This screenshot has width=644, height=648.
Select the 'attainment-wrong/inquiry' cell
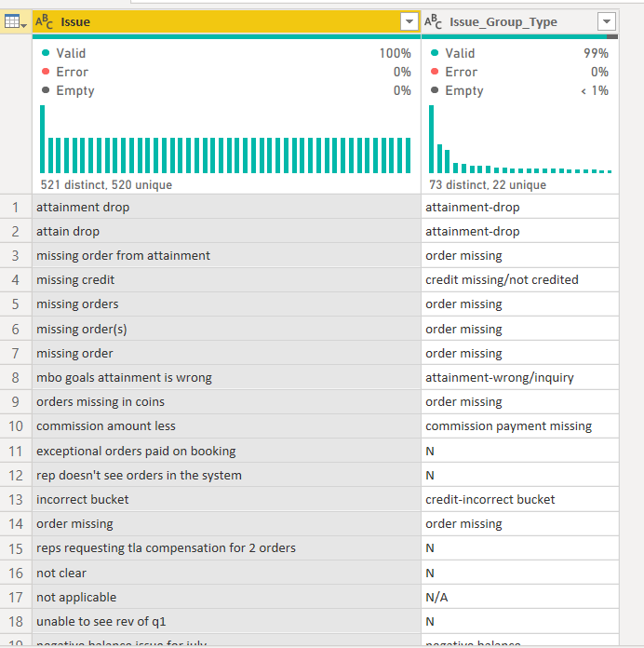(519, 377)
